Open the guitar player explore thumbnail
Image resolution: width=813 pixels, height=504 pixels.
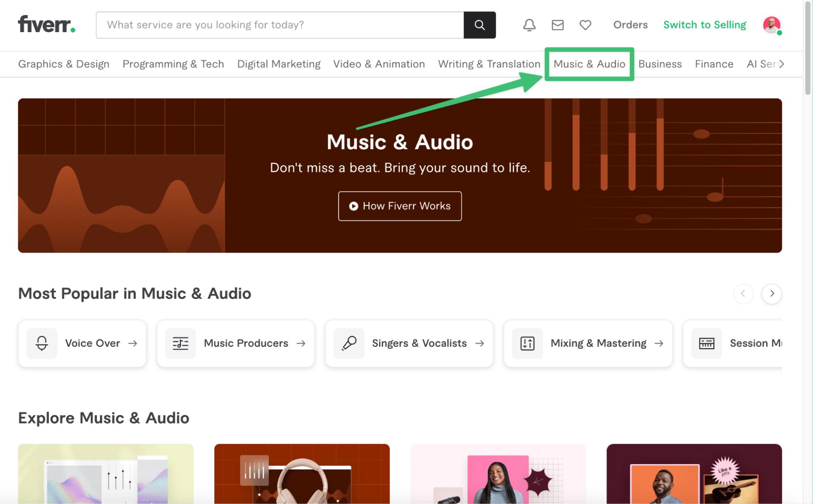(694, 474)
